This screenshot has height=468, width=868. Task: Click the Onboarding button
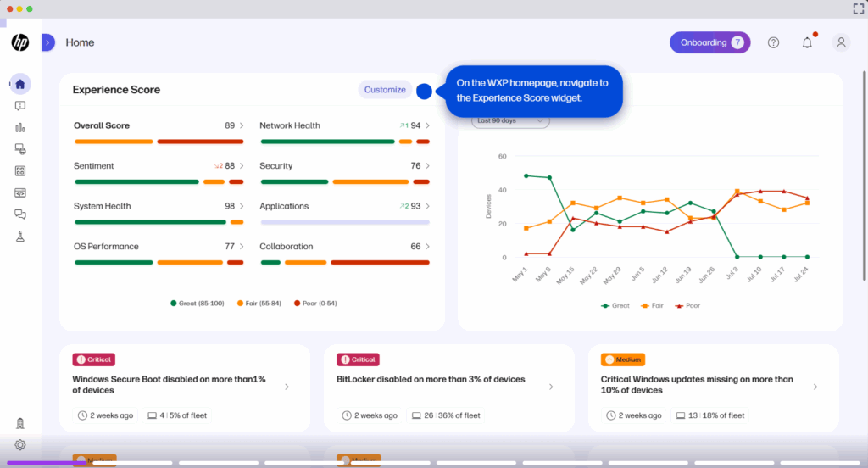coord(709,42)
